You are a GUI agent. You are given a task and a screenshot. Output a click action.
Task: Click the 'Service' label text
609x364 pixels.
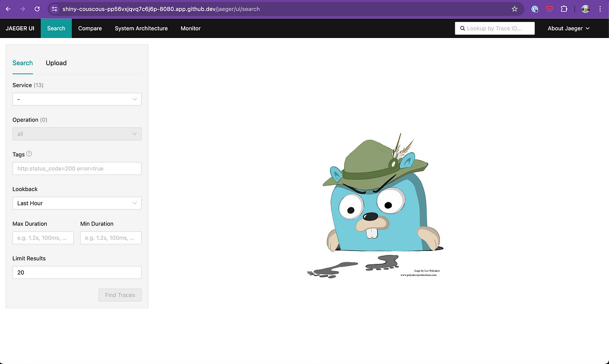coord(22,85)
